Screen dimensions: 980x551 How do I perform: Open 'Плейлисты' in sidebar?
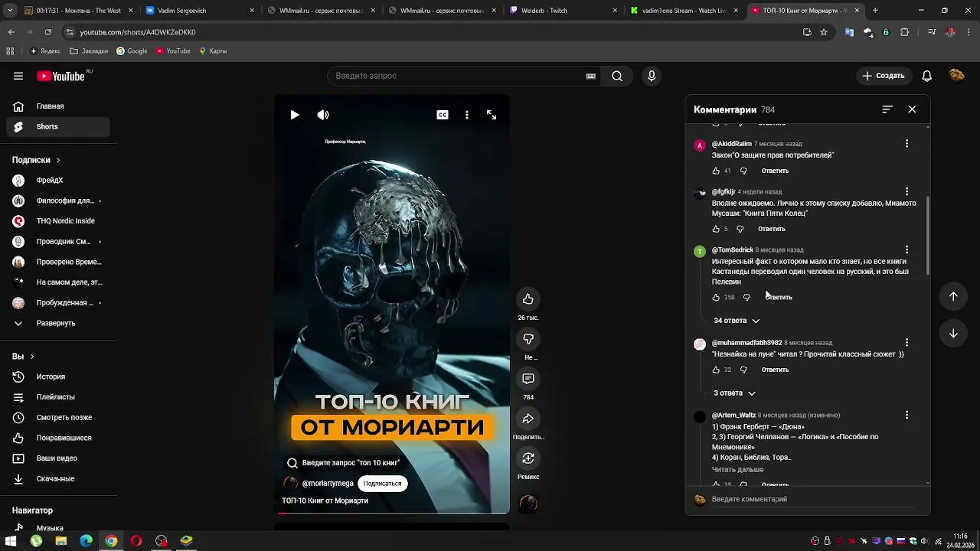(x=58, y=397)
